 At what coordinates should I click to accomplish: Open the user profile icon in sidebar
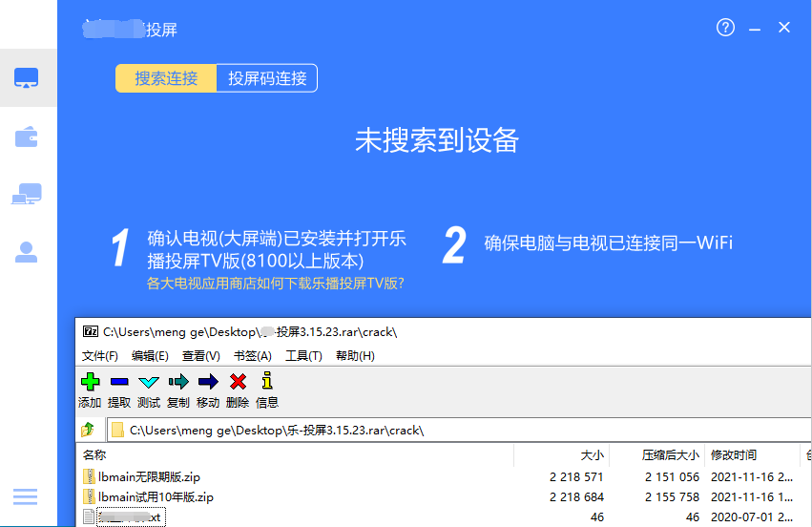coord(27,252)
